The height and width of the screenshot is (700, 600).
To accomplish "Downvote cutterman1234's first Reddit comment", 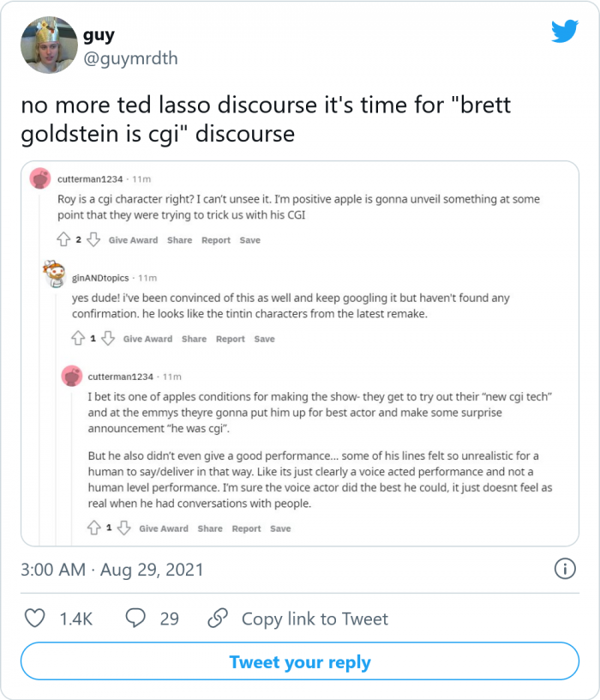I will (x=93, y=240).
